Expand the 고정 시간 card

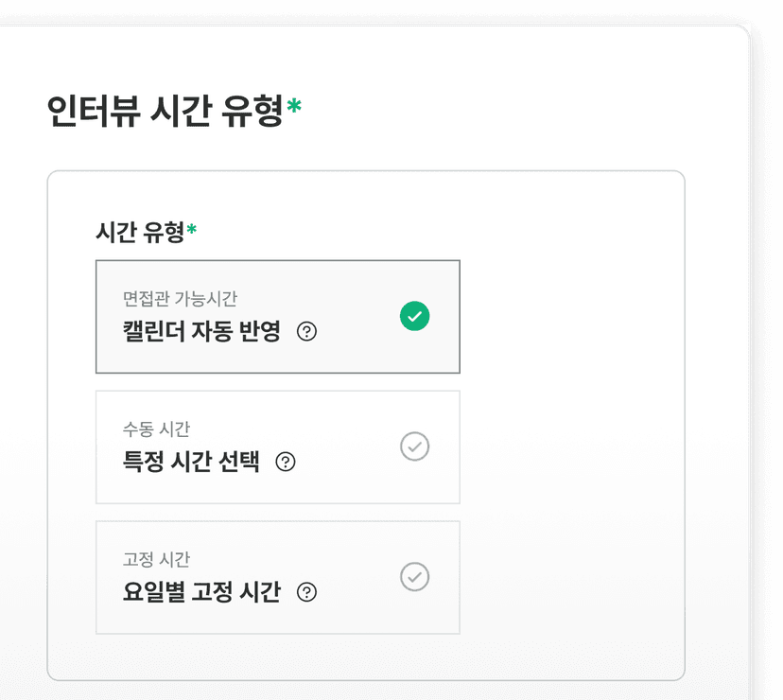pos(277,577)
